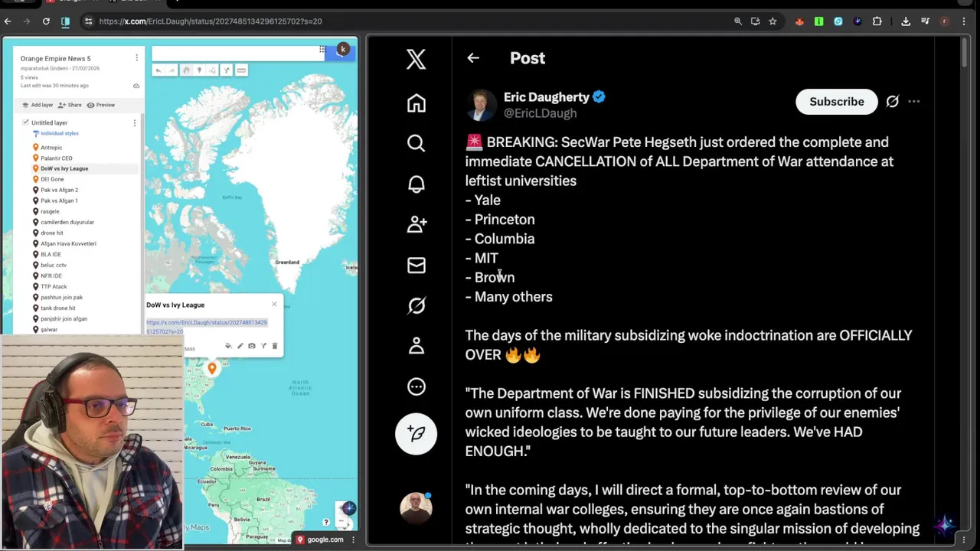Click the undo arrow in map toolbar
The width and height of the screenshot is (980, 551).
click(x=158, y=70)
